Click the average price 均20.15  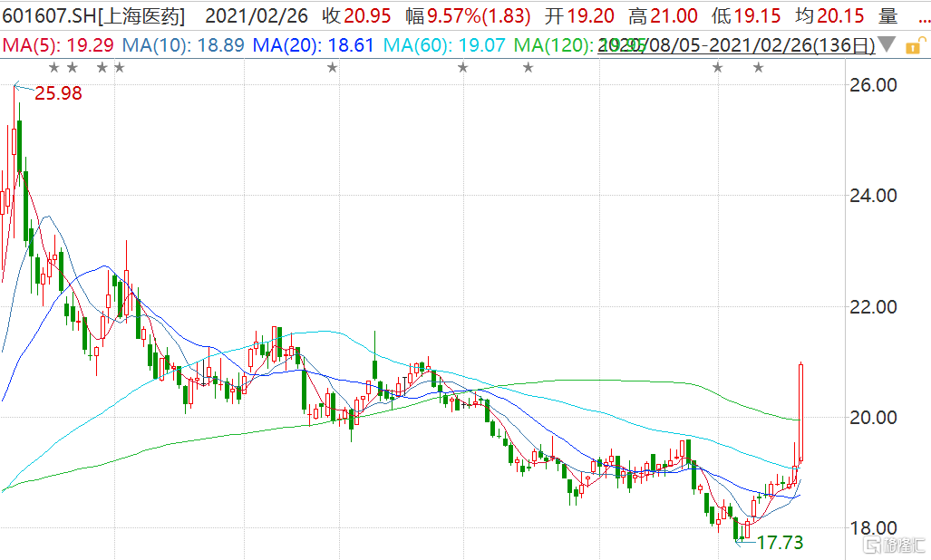829,15
